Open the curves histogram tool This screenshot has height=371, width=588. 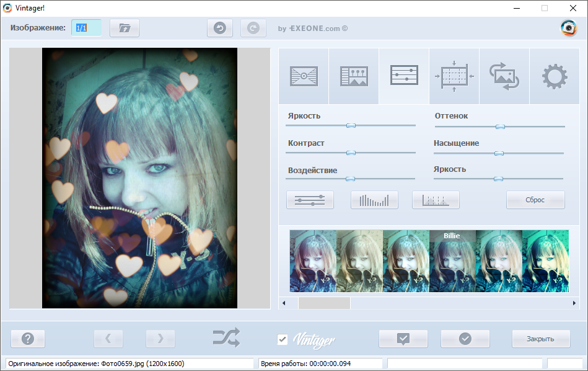436,199
